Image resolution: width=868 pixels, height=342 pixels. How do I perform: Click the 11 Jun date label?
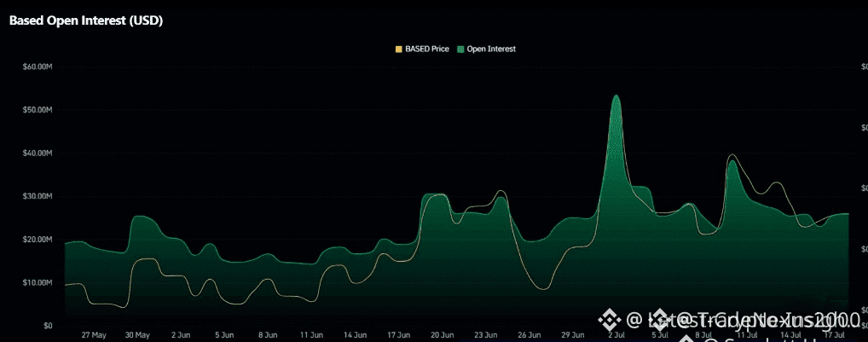[x=312, y=335]
